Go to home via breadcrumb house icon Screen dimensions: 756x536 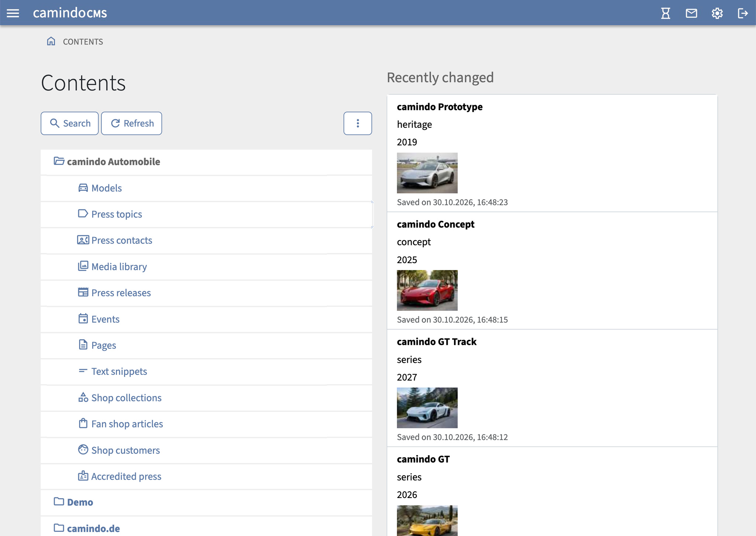[x=51, y=41]
